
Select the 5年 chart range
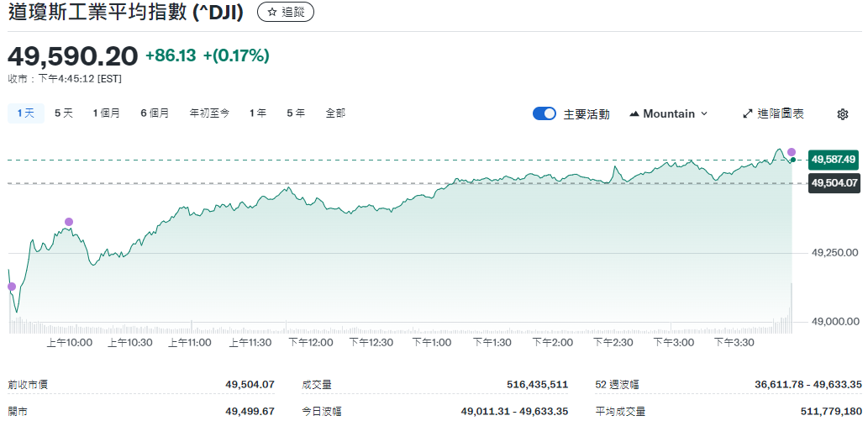tap(296, 113)
